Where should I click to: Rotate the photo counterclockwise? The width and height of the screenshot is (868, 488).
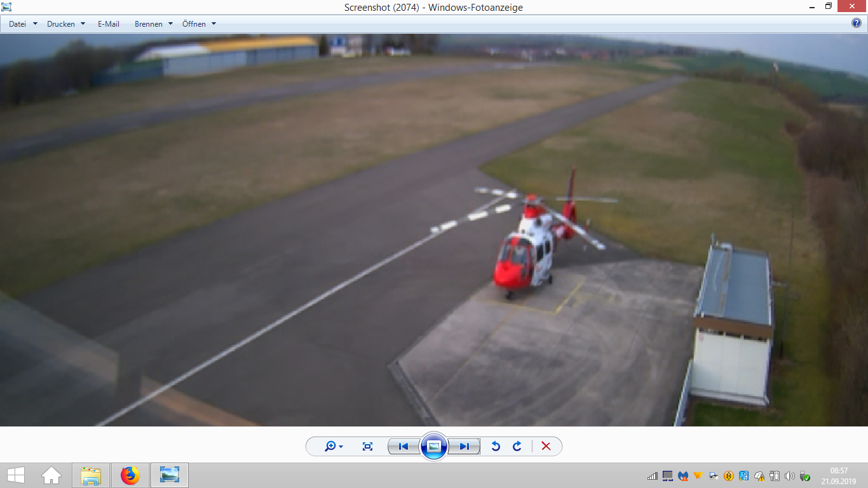(496, 447)
